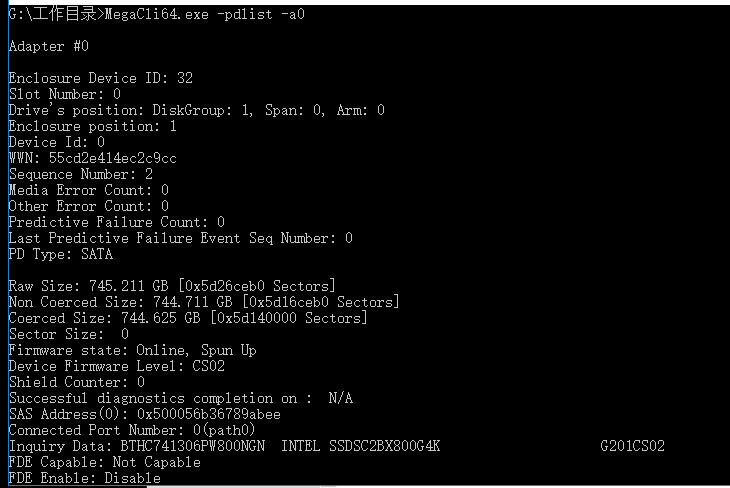Click the Coerced Size 744.625 GB line
Screen dimensions: 730x488
(x=188, y=318)
